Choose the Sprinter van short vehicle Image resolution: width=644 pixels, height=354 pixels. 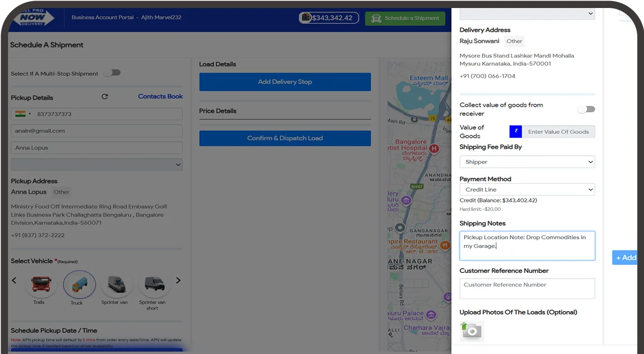154,285
